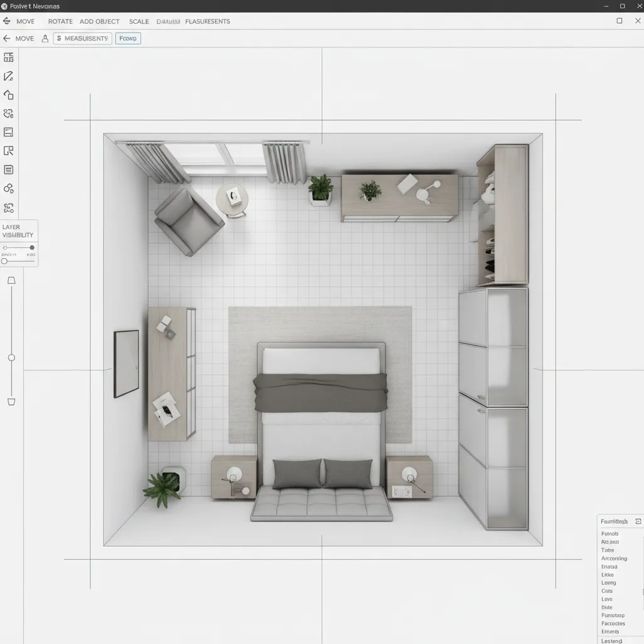Viewport: 644px width, 644px height.
Task: Click the lamp icon below the vertical slider
Action: 10,401
